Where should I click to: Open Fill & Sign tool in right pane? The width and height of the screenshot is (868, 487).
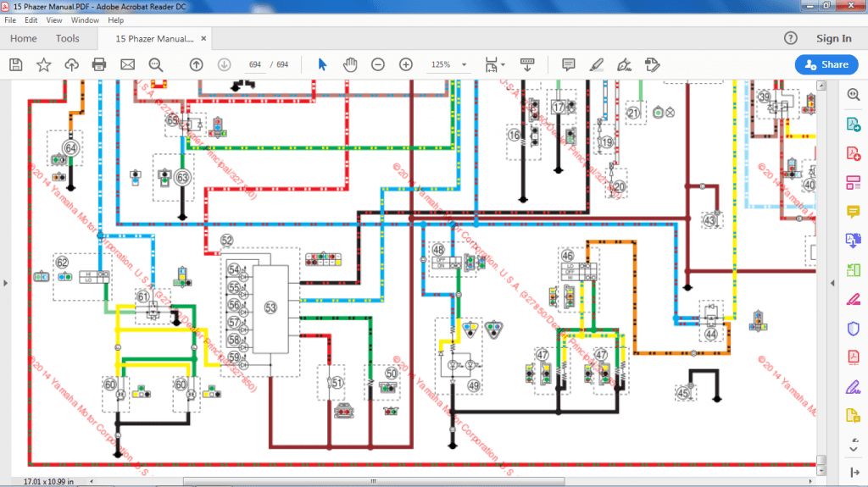[x=853, y=387]
